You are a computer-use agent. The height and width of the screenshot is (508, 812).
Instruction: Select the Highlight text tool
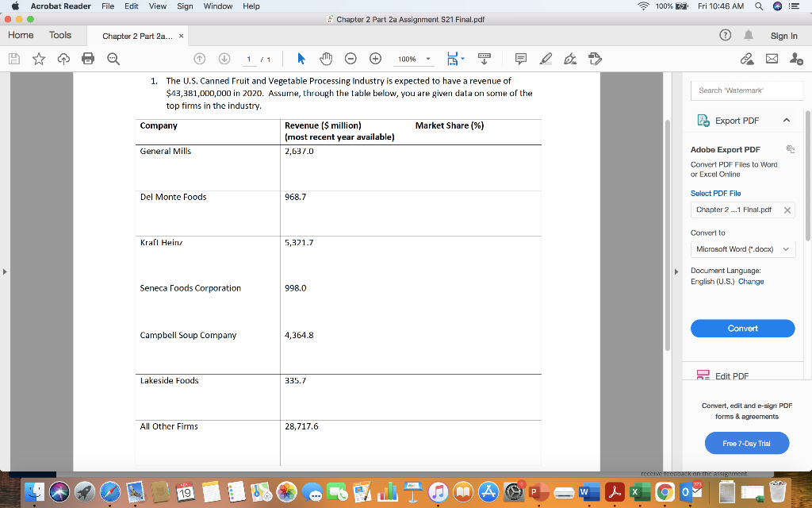548,58
